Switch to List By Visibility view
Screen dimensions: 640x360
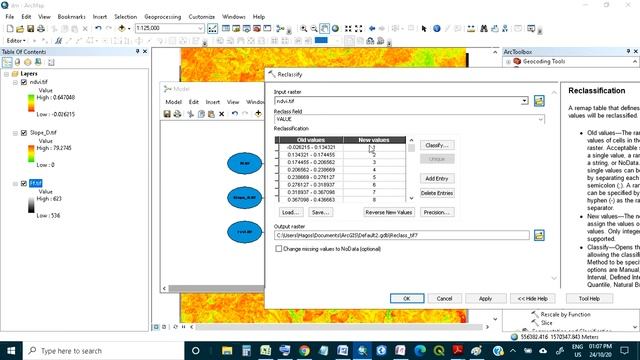point(28,62)
